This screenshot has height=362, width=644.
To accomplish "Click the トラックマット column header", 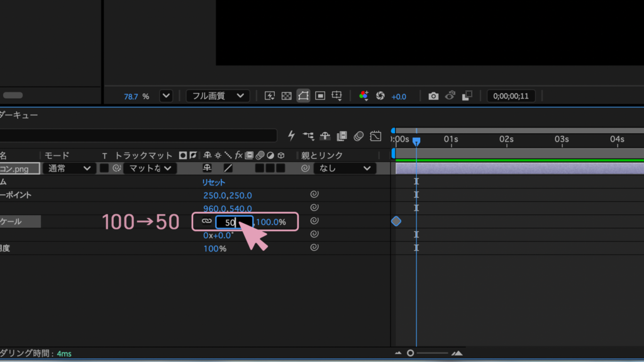I will pos(143,156).
